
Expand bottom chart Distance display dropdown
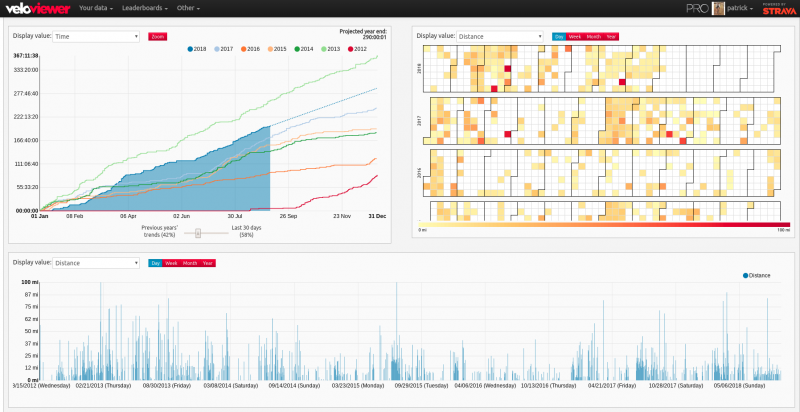pos(96,263)
